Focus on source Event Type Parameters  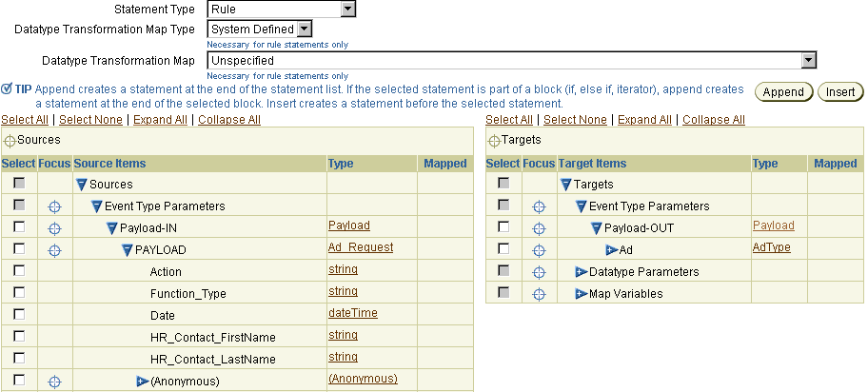point(54,206)
